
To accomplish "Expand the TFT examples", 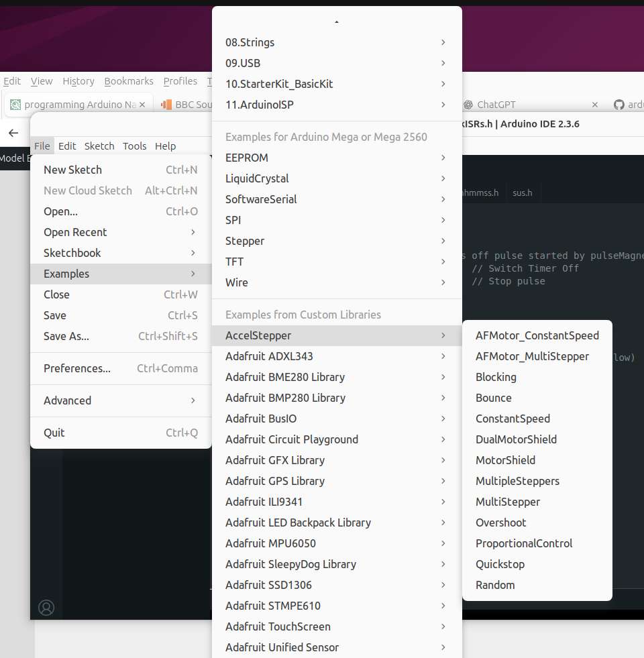I will tap(337, 262).
